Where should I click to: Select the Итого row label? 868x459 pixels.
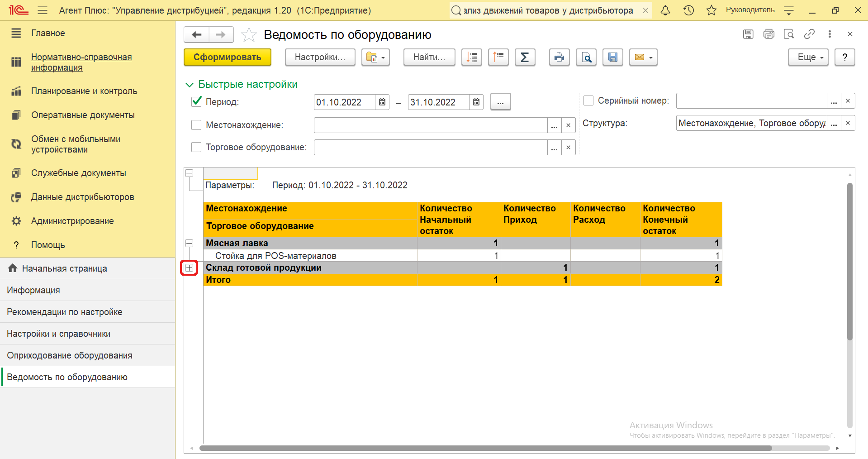tap(218, 280)
